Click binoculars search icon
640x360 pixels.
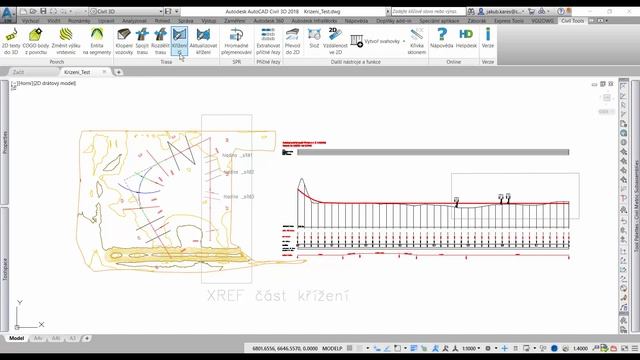(x=471, y=11)
